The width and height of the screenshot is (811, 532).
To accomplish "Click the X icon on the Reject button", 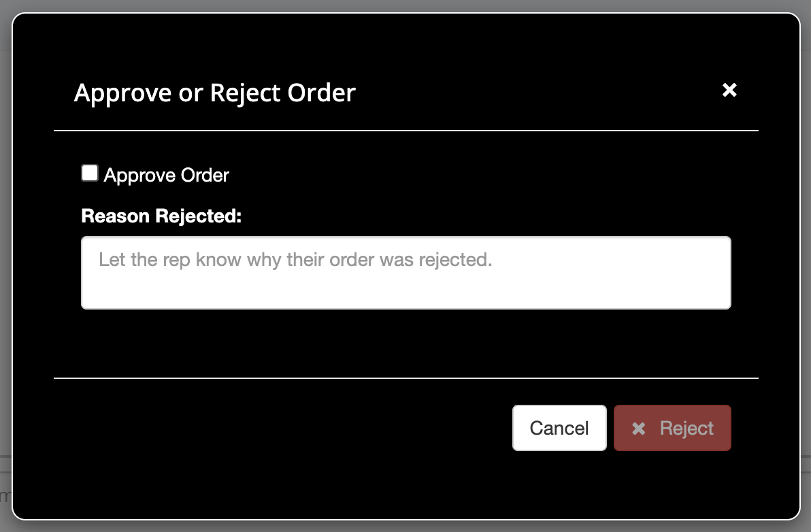I will click(x=638, y=429).
